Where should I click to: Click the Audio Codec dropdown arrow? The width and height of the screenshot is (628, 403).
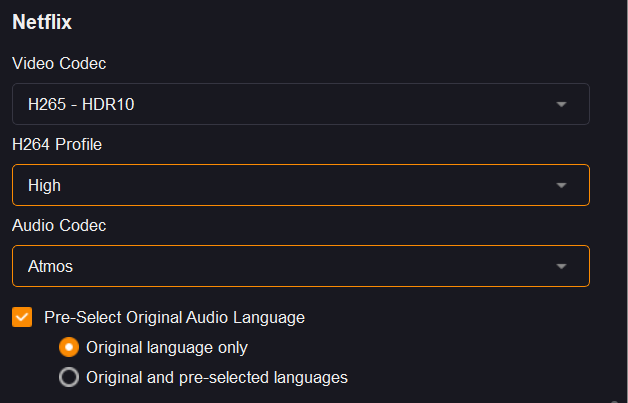(561, 266)
